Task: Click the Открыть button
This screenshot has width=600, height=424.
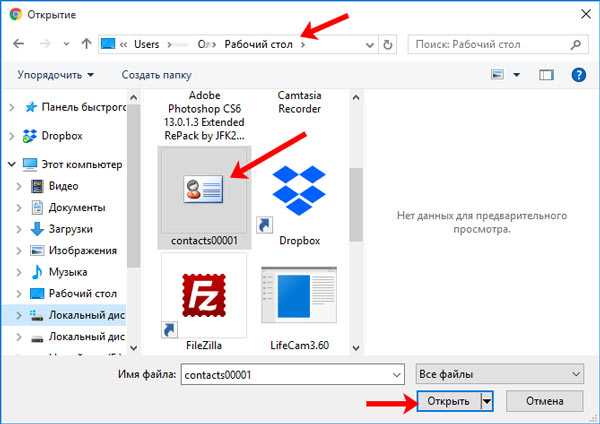Action: 448,401
